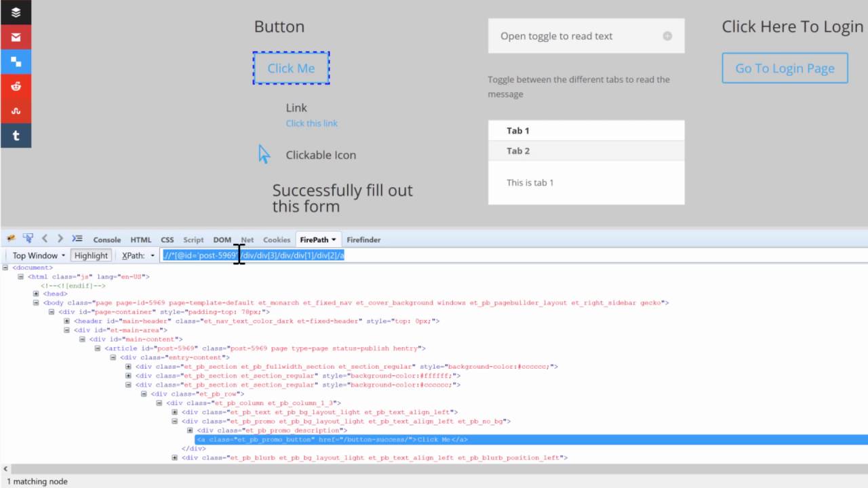Open the Console tab

(107, 239)
